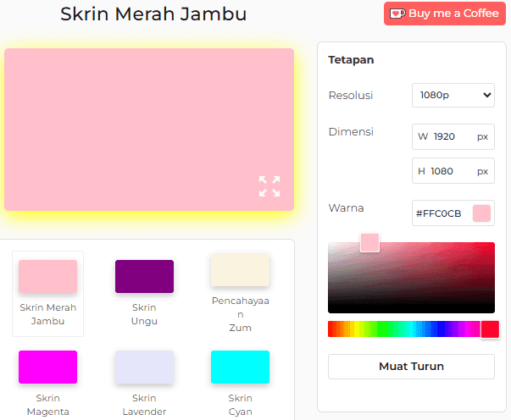
Task: Select the Pencahayaan Zum cream thumbnail
Action: click(240, 270)
